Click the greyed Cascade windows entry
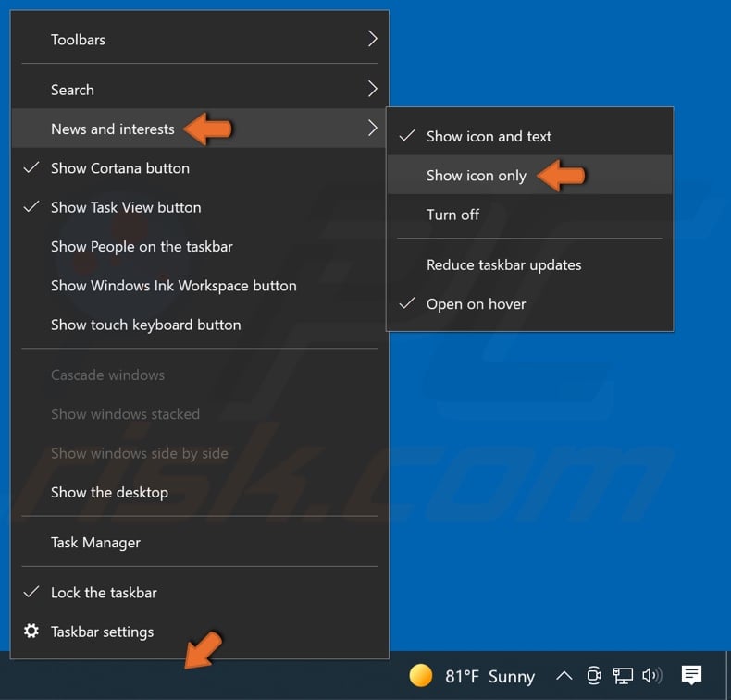The height and width of the screenshot is (700, 731). click(200, 375)
